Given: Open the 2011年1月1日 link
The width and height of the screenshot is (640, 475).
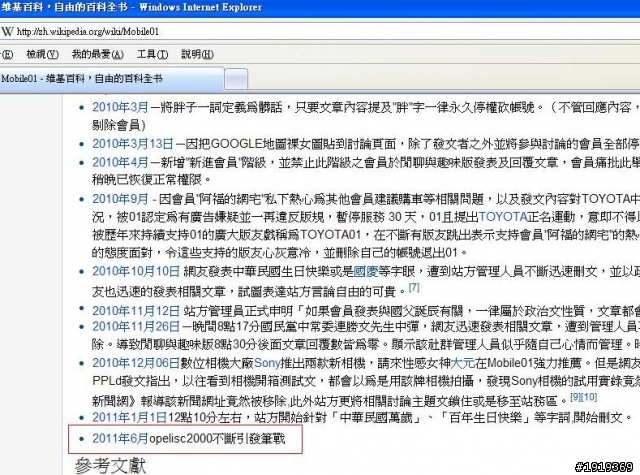Looking at the screenshot, I should point(129,417).
